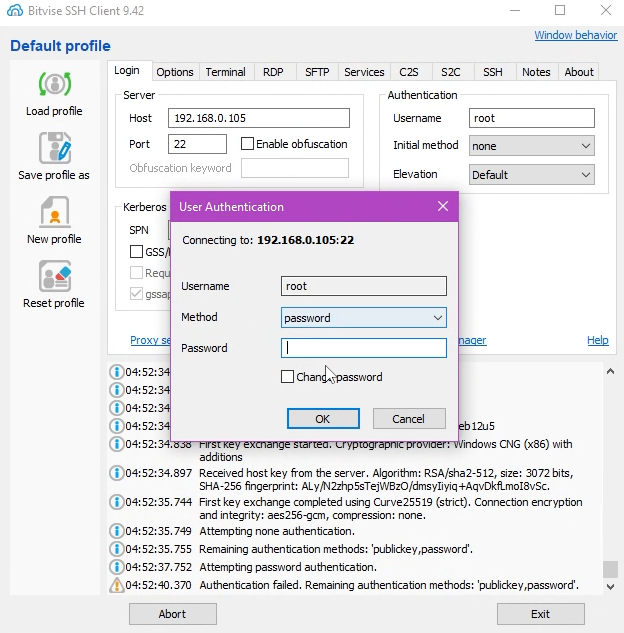Open the Initial method dropdown
This screenshot has width=624, height=633.
coord(531,146)
